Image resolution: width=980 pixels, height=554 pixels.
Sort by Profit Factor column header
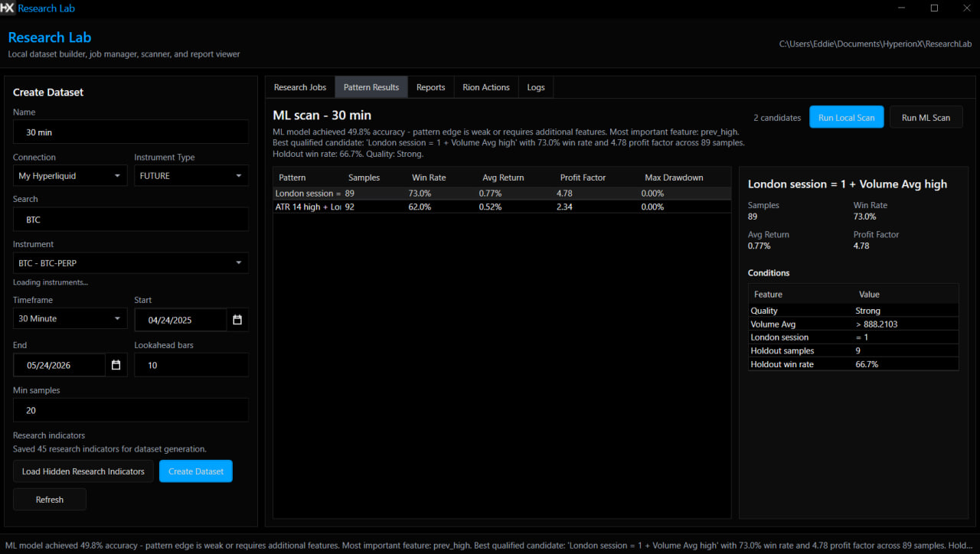coord(584,178)
